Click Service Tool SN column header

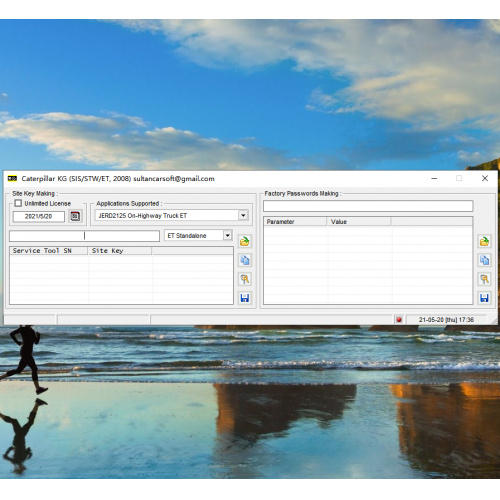pyautogui.click(x=49, y=251)
